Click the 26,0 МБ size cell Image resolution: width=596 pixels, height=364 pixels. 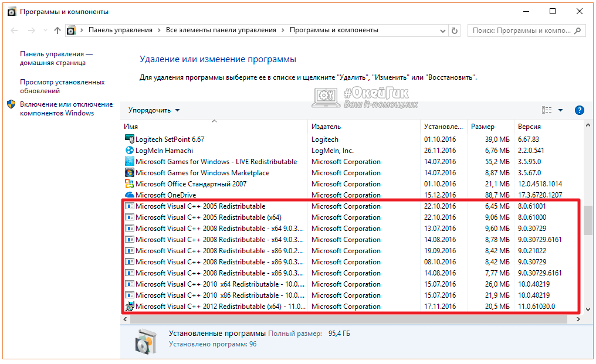pyautogui.click(x=497, y=284)
